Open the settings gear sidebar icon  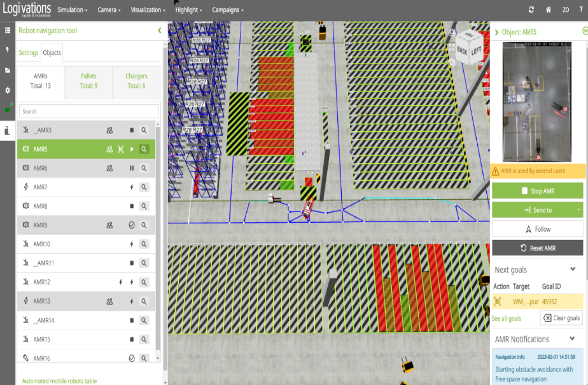[8, 90]
